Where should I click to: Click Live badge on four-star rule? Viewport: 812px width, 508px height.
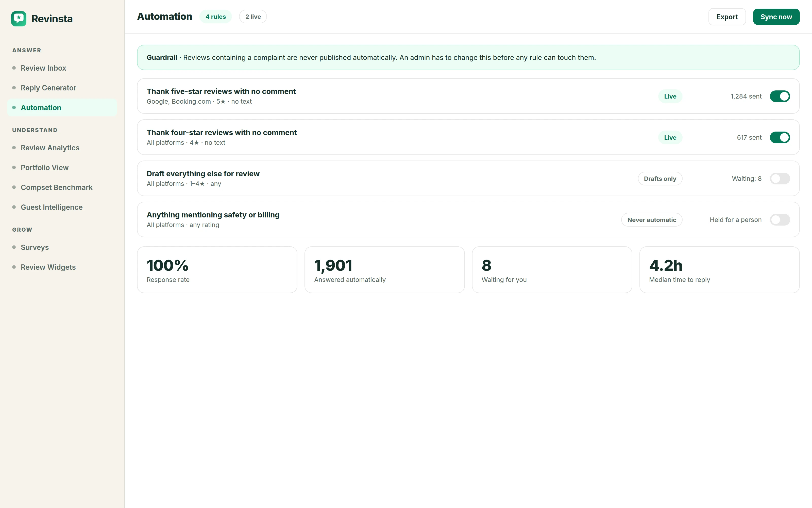670,137
